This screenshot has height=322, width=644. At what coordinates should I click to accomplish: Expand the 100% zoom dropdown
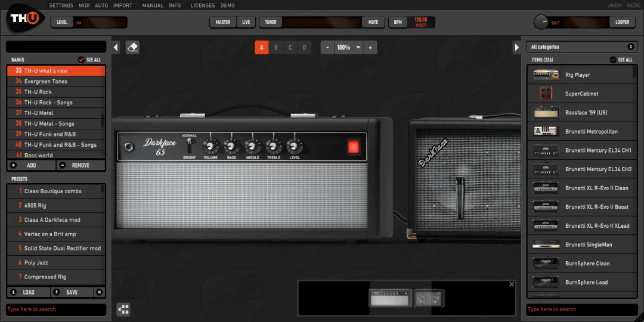click(358, 48)
